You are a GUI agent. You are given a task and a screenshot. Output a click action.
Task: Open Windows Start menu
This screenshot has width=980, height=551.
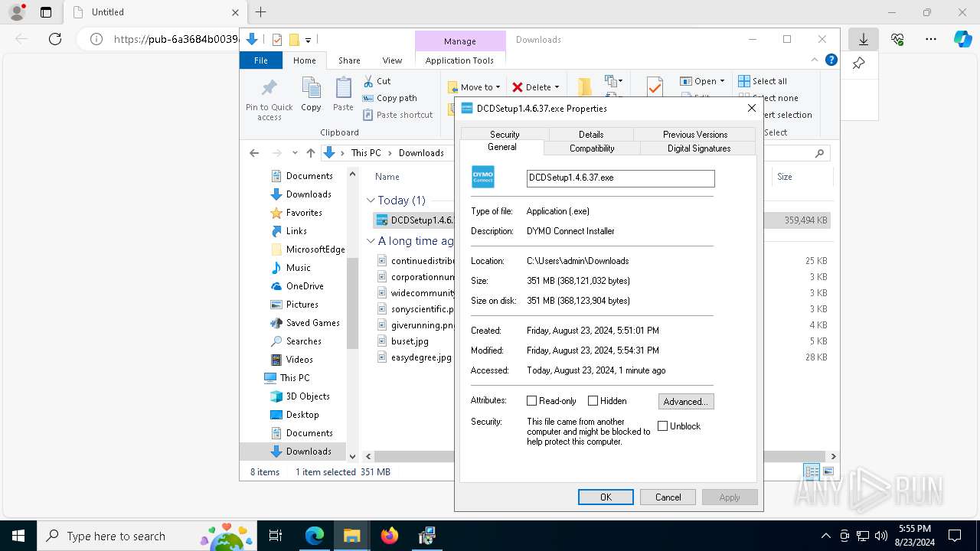tap(18, 536)
